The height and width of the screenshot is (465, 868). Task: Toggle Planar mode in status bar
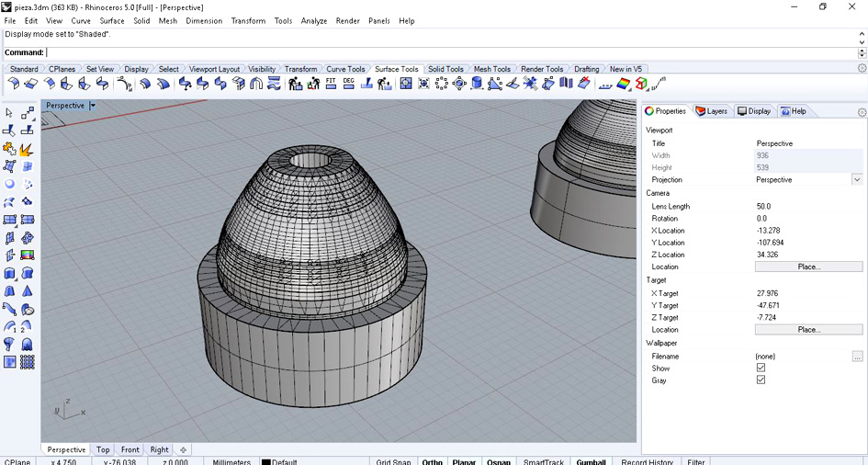point(464,461)
